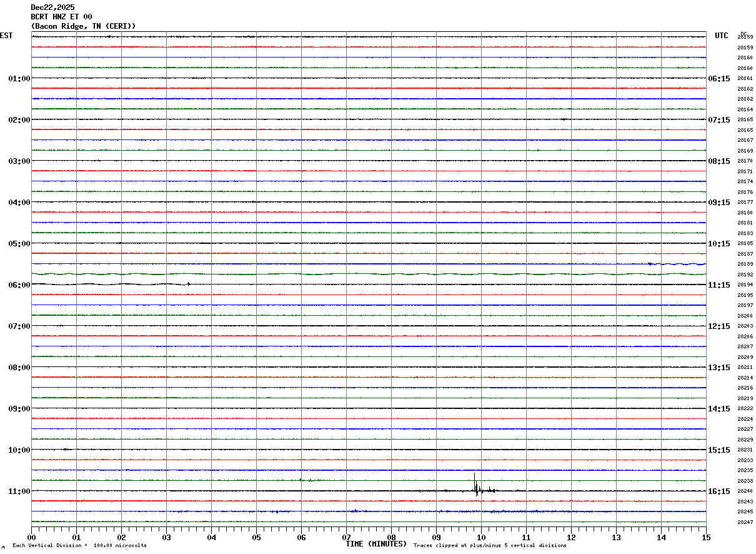This screenshot has width=756, height=554.
Task: Click the Bacon Ridge, TN (CERI) title
Action: [83, 26]
